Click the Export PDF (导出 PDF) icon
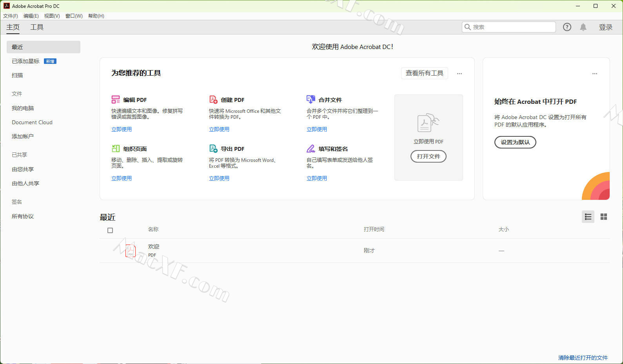623x364 pixels. [213, 148]
